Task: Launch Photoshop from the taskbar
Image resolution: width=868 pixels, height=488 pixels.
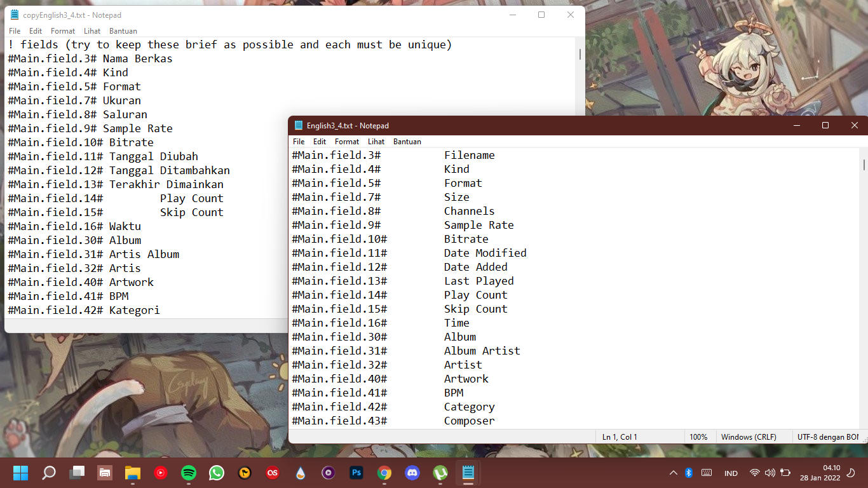Action: [356, 473]
